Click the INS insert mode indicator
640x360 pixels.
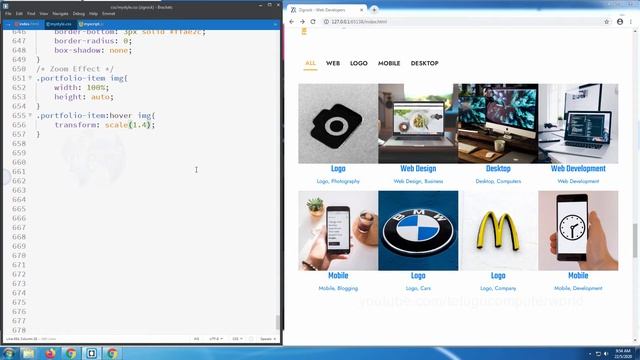tap(196, 339)
